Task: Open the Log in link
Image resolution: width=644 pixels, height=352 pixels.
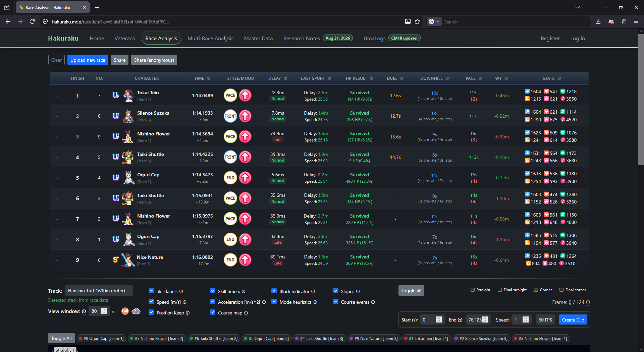Action: coord(578,39)
